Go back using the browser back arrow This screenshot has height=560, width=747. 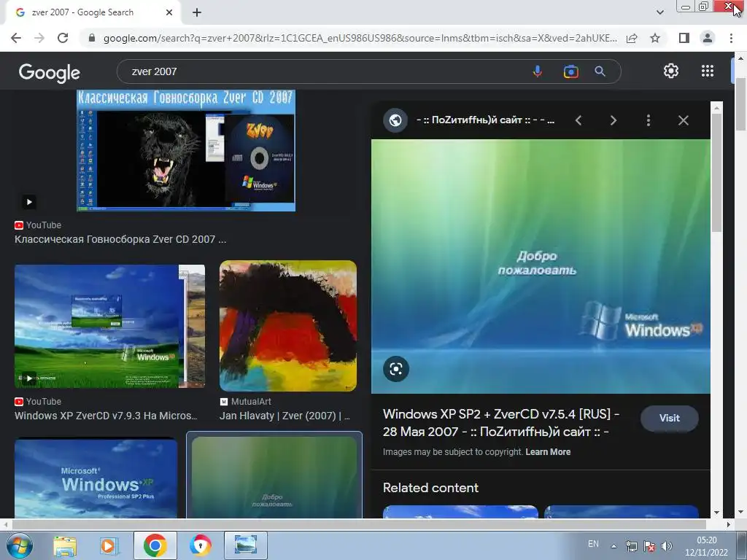[16, 38]
